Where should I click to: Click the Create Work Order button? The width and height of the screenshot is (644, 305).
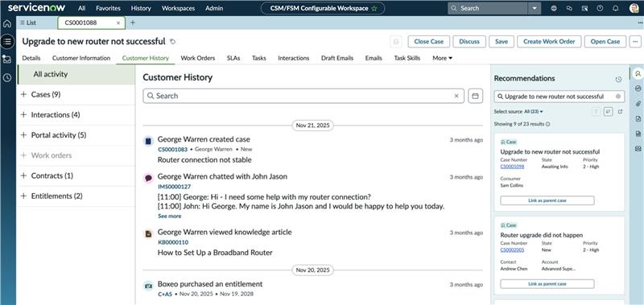549,42
